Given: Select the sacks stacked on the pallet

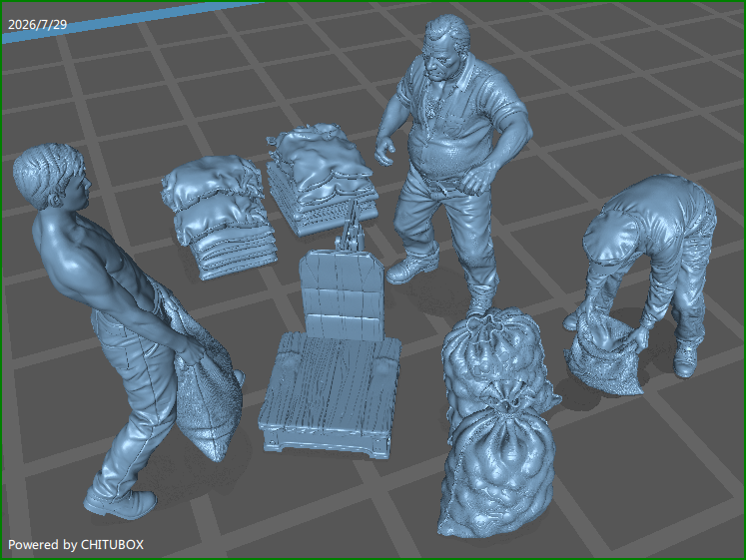Looking at the screenshot, I should [x=322, y=179].
